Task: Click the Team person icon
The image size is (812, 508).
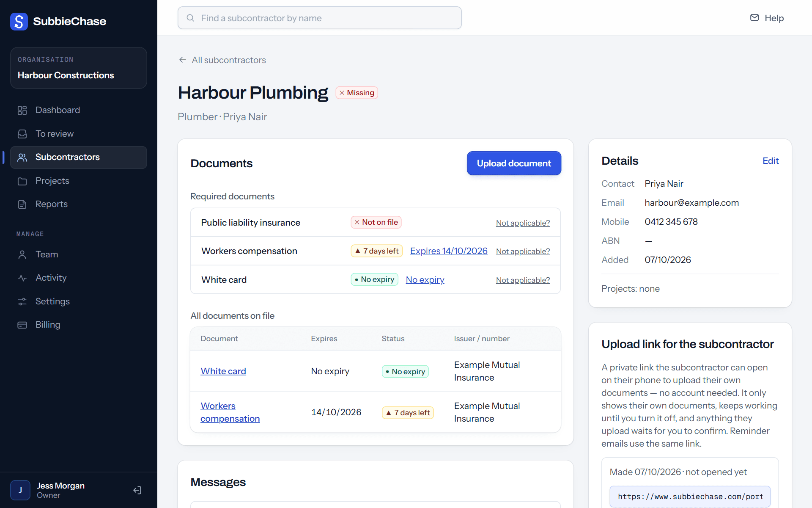Action: click(x=22, y=255)
